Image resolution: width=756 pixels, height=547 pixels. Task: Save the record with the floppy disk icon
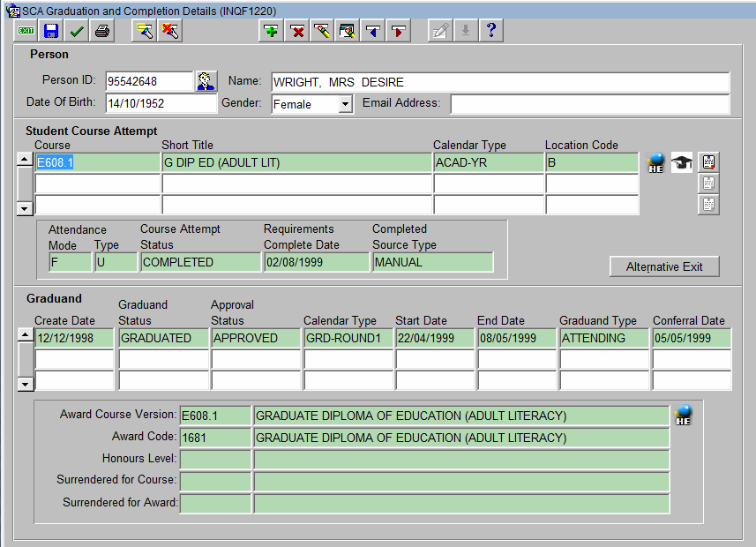coord(51,31)
